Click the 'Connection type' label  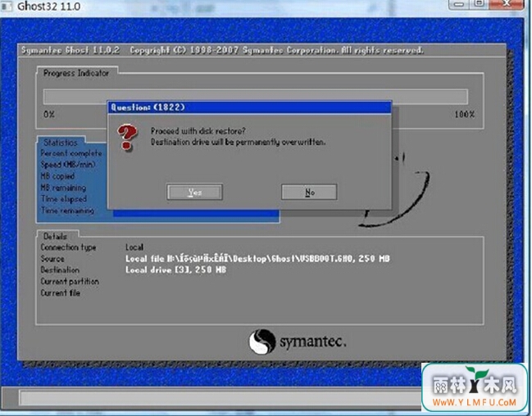pyautogui.click(x=68, y=247)
